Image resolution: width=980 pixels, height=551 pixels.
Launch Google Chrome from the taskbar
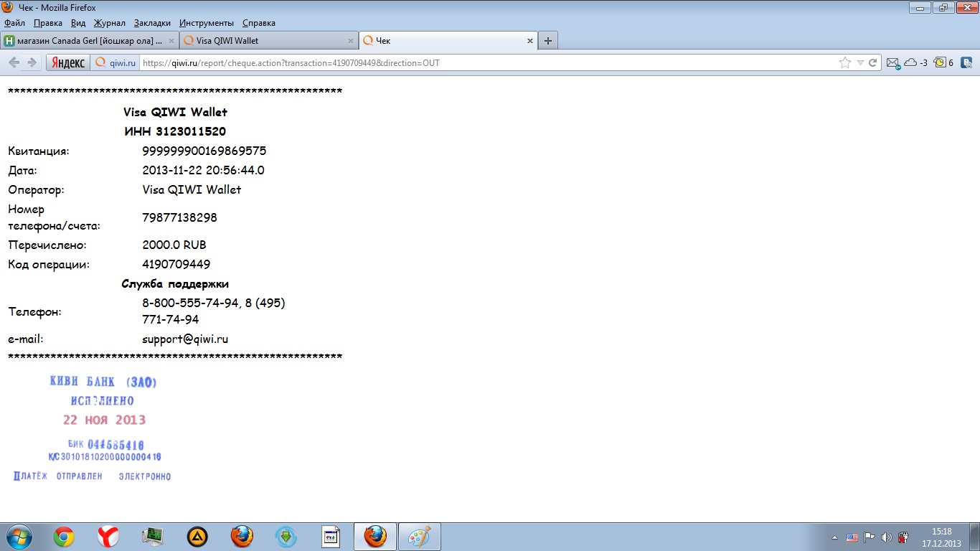[64, 537]
